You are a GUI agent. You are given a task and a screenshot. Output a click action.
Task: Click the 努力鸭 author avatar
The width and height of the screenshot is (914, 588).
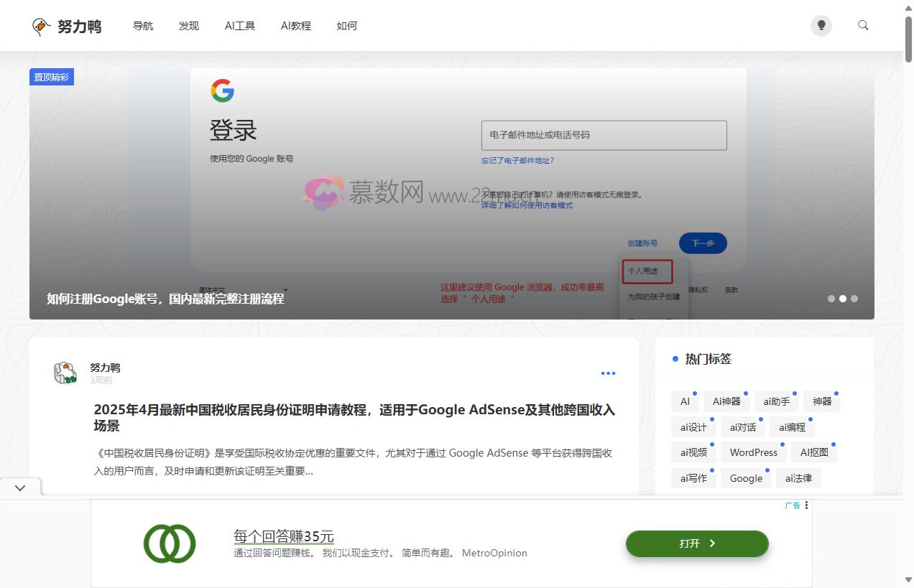65,373
